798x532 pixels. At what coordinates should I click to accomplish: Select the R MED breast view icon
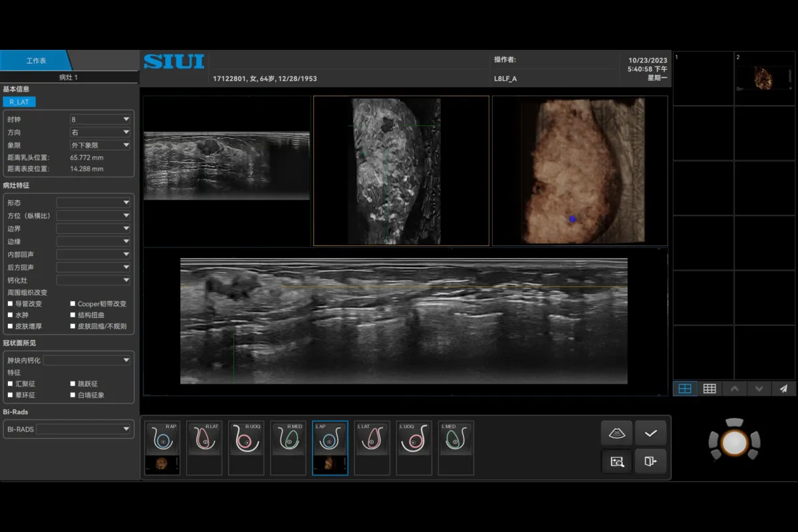click(288, 438)
